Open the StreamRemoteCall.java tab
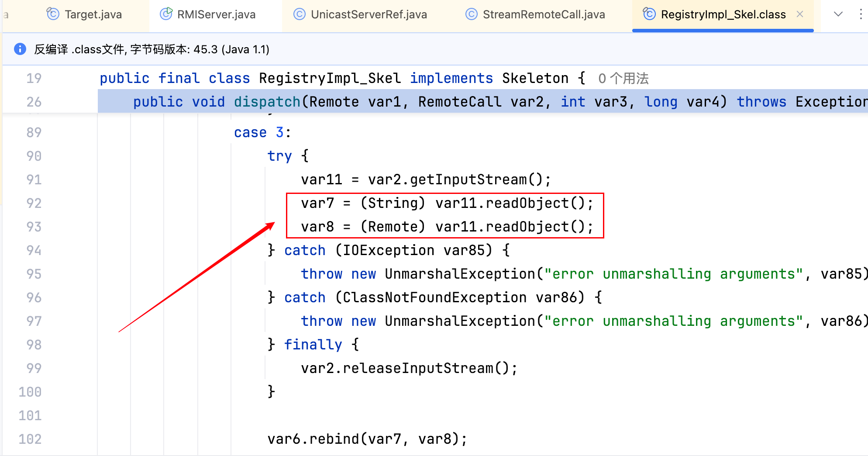The height and width of the screenshot is (456, 868). point(544,14)
